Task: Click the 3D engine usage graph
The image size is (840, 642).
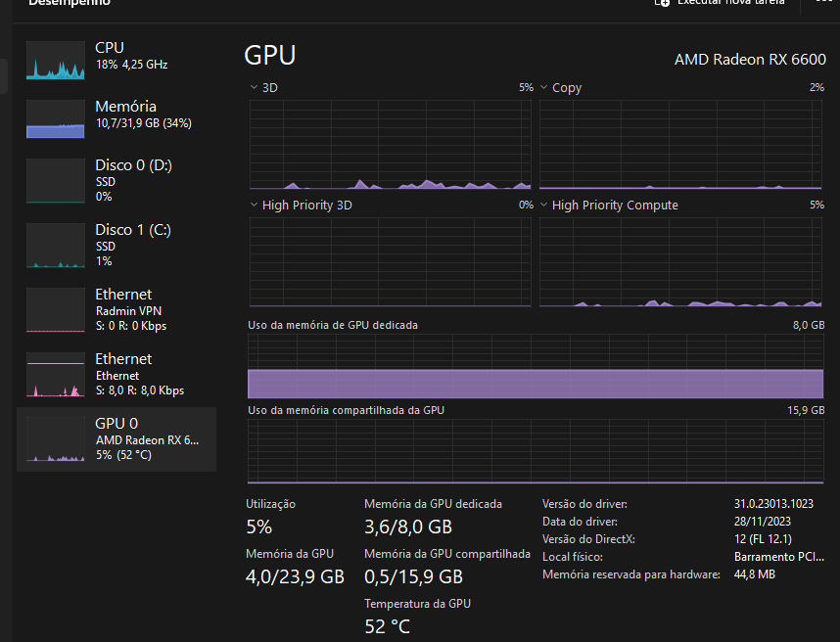Action: [390, 145]
